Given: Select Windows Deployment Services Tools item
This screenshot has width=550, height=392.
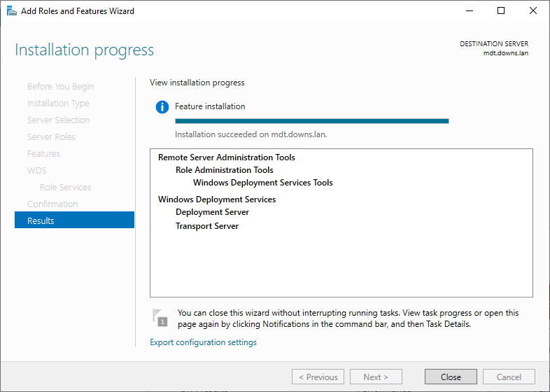Looking at the screenshot, I should point(262,183).
